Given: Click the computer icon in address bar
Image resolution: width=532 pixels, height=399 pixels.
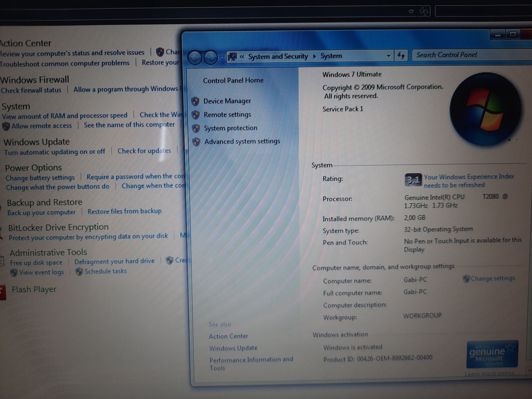Looking at the screenshot, I should 232,57.
